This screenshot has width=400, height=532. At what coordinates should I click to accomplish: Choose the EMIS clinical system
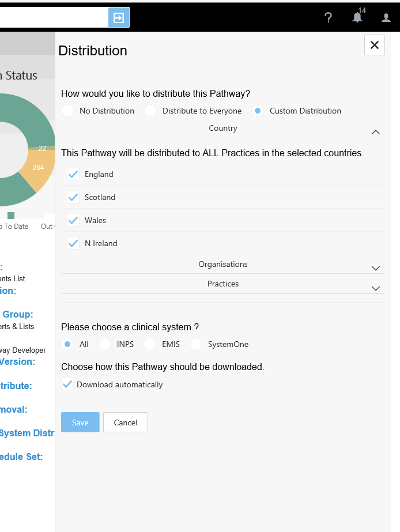click(150, 344)
